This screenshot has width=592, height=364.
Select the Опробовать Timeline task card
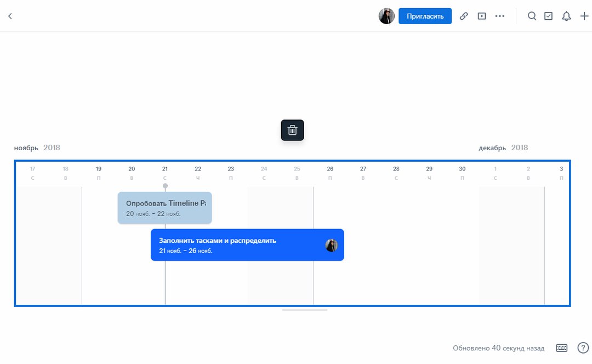164,208
